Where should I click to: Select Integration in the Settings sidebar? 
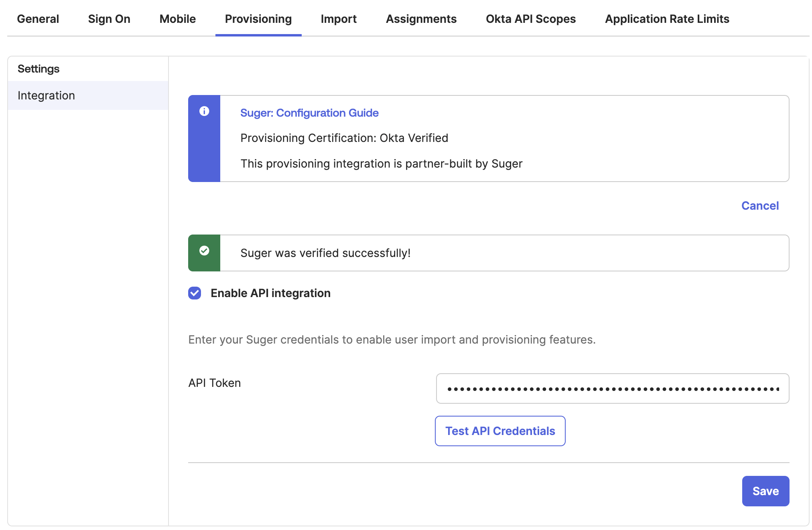(47, 95)
